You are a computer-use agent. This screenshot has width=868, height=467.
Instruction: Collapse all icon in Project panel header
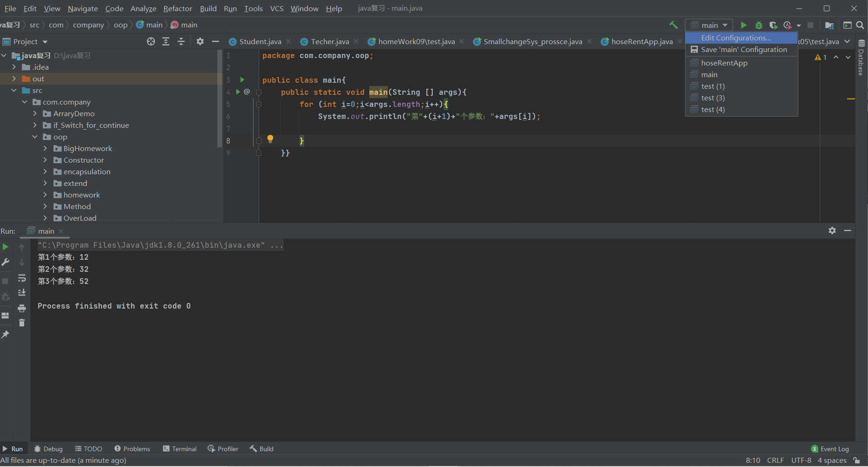click(181, 41)
